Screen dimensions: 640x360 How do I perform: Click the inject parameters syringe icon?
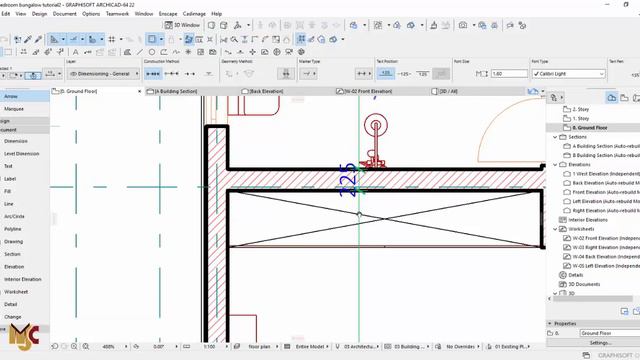[38, 39]
